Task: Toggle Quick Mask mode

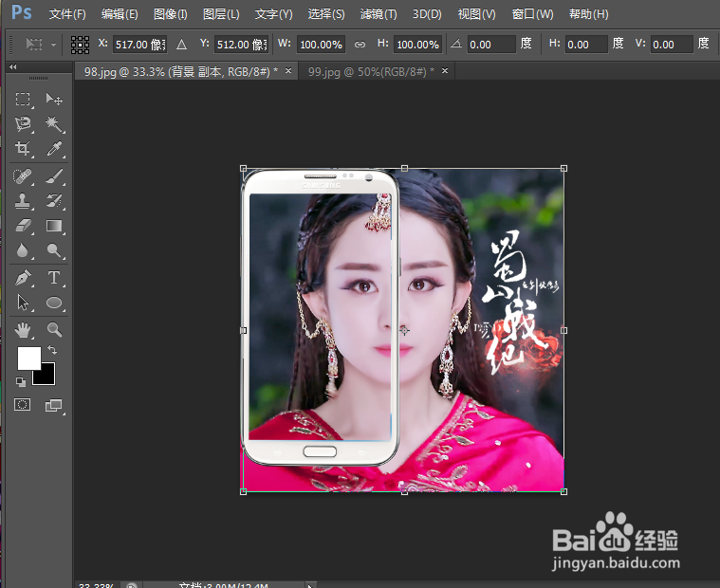Action: tap(22, 405)
